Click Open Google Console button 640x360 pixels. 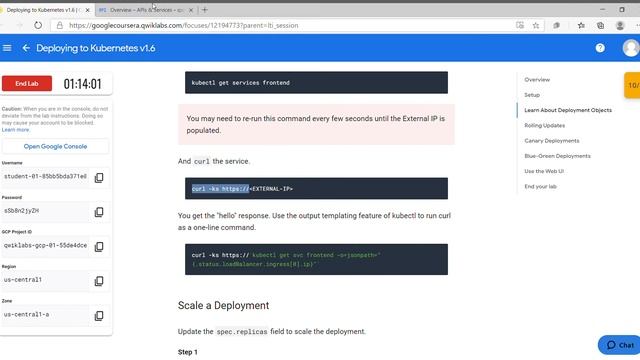point(55,146)
